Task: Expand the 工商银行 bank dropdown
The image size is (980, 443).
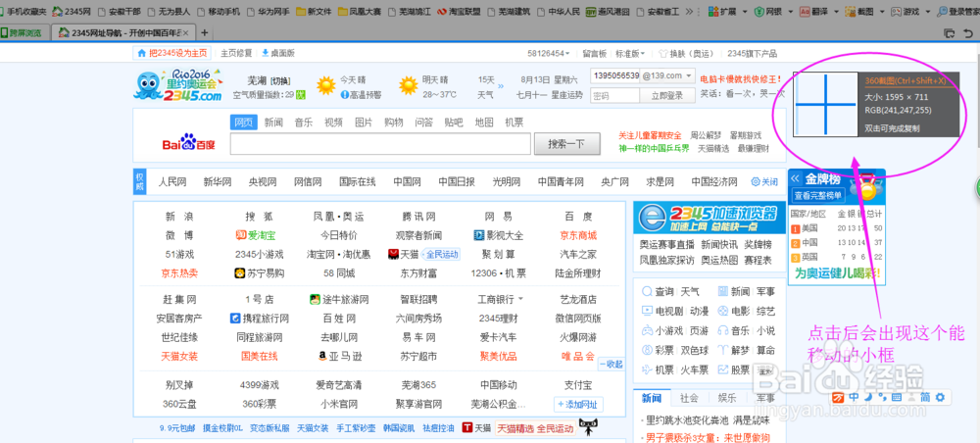Action: pyautogui.click(x=520, y=299)
